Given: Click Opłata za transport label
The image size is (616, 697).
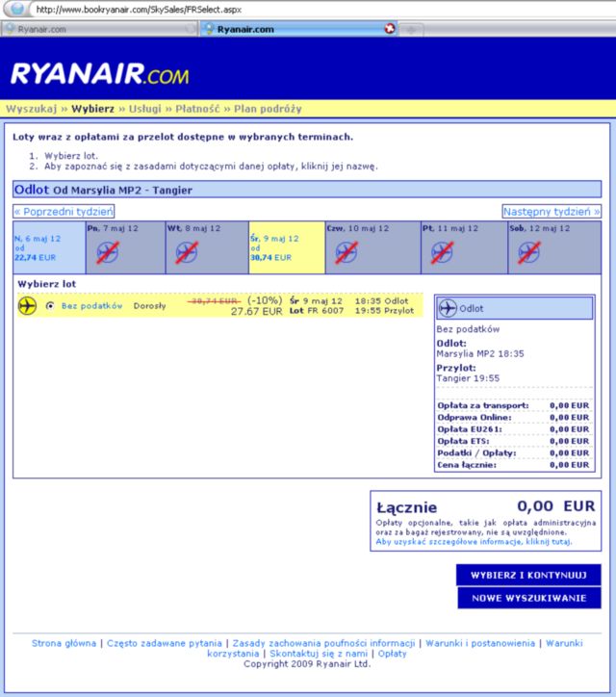Looking at the screenshot, I should point(482,405).
